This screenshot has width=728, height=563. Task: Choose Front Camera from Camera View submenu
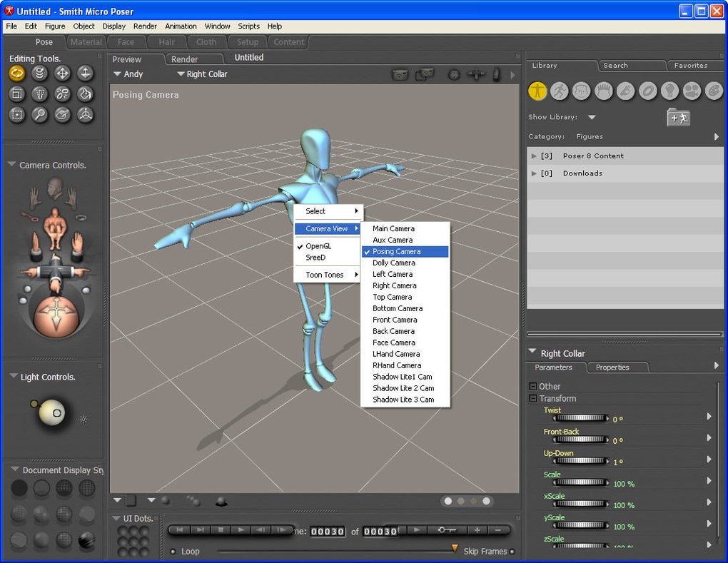[395, 320]
